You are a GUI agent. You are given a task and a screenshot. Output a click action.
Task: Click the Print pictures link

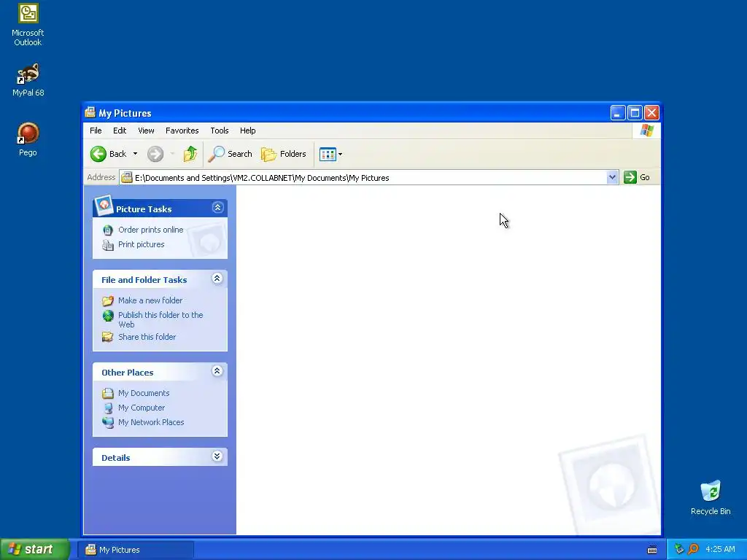(x=141, y=245)
